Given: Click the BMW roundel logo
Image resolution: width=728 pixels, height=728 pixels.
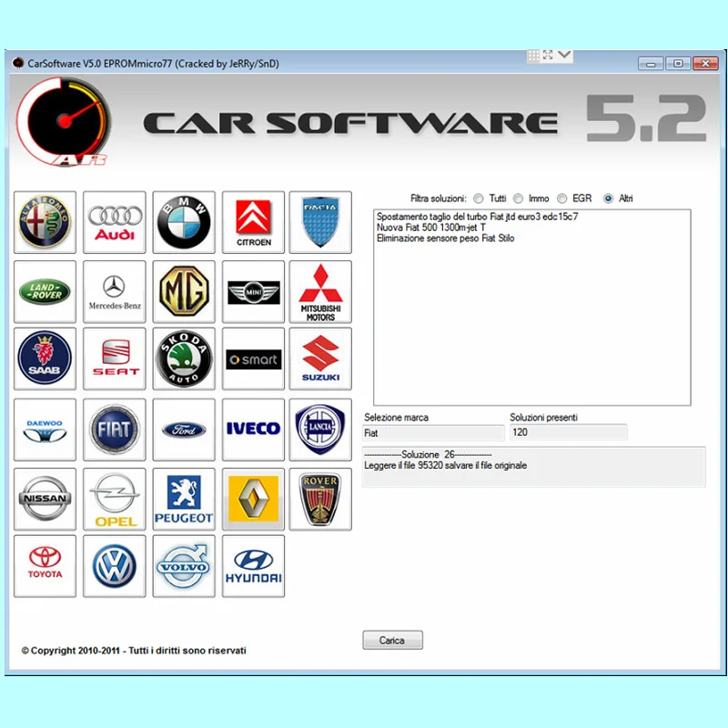Looking at the screenshot, I should click(x=184, y=222).
